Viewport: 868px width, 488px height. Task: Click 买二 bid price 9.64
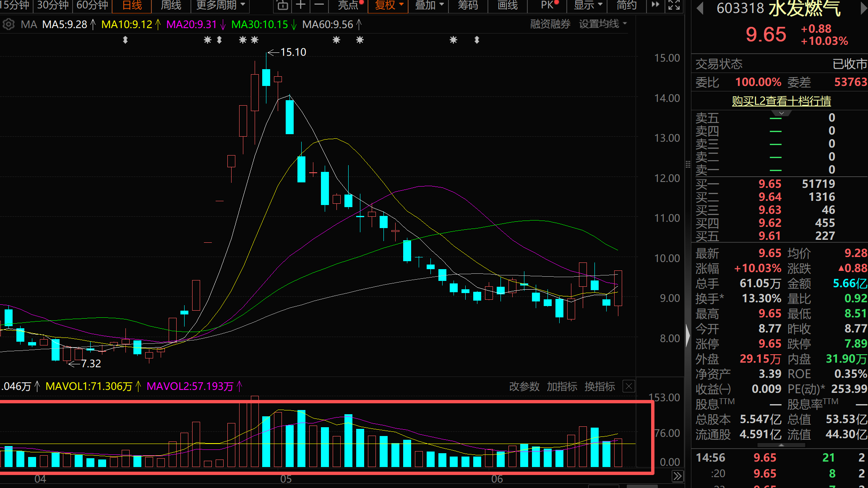tap(770, 197)
